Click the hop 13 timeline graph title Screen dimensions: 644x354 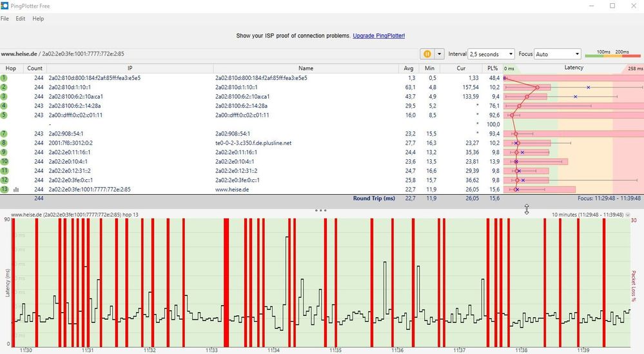pos(74,215)
